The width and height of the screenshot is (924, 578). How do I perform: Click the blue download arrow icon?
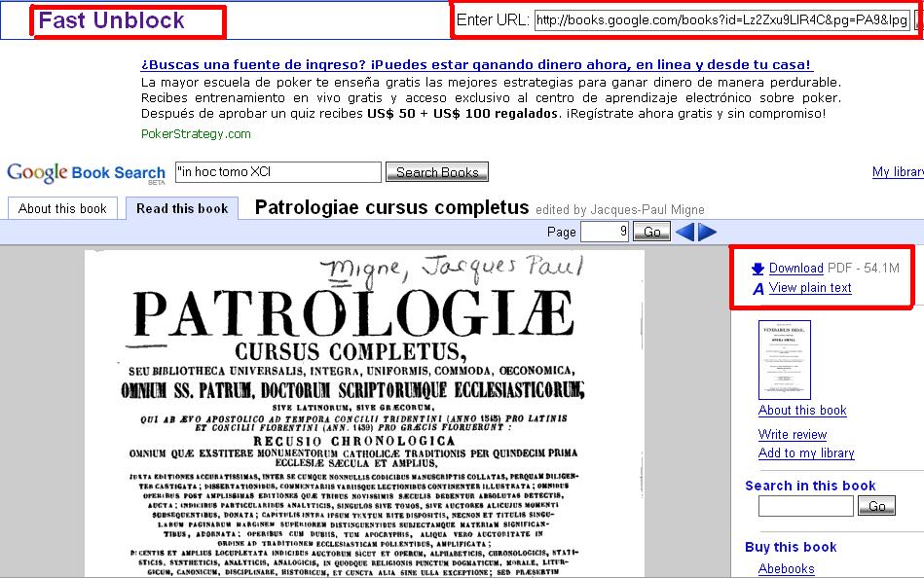point(759,268)
